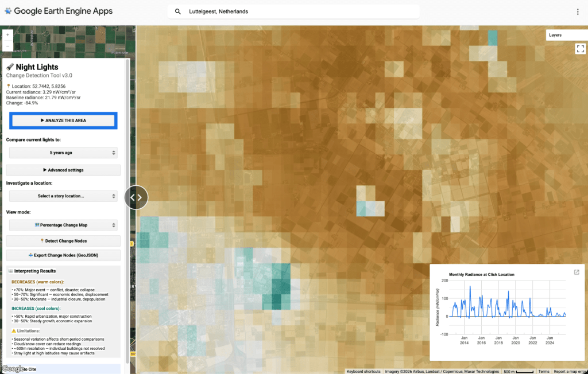
Task: Click the 'Limitations' heading
Action: coord(28,331)
